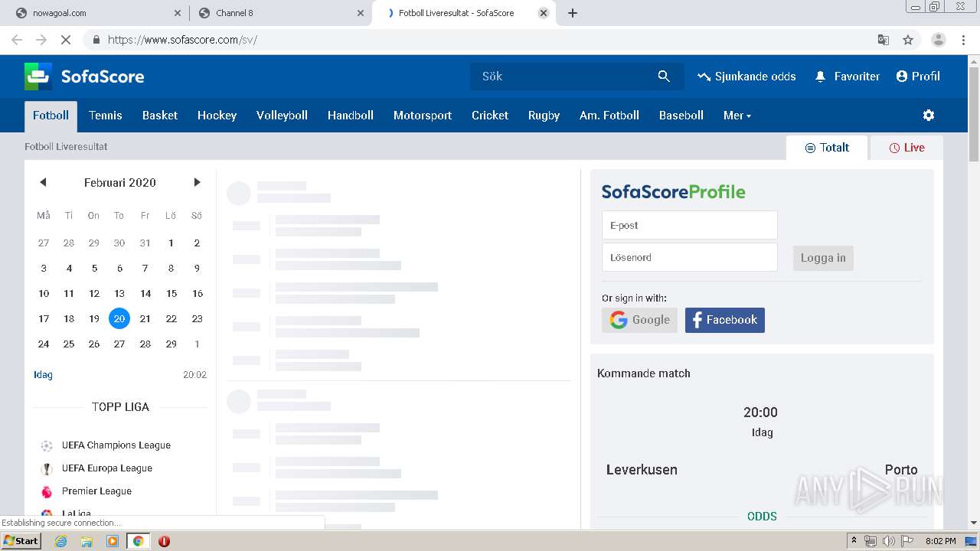Screen dimensions: 980x551
Task: Click Februari 2020 month label
Action: [x=120, y=182]
